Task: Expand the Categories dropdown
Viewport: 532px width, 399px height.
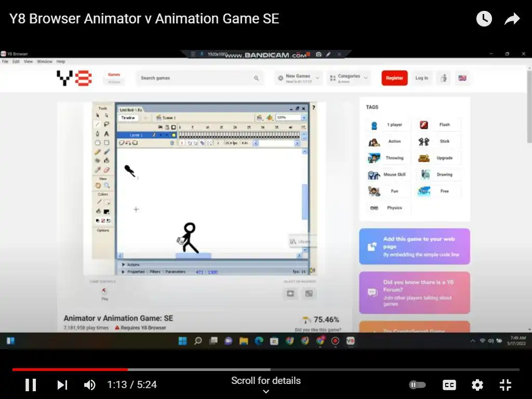Action: coord(349,78)
